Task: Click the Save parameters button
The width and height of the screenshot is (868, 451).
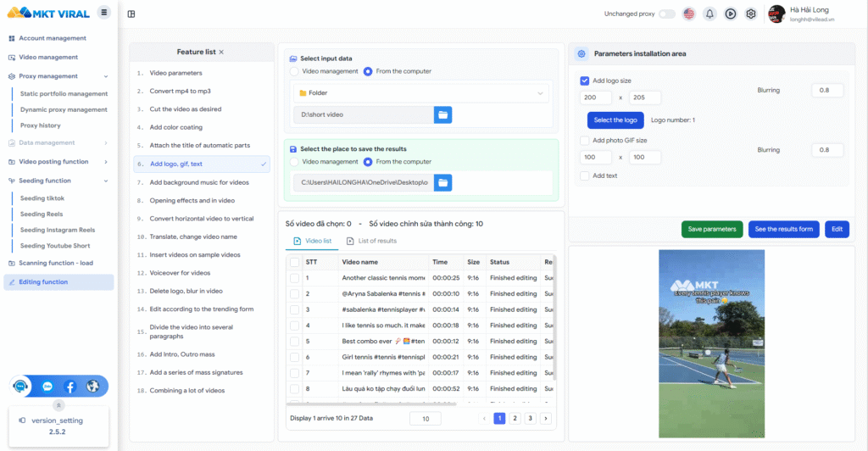Action: (x=711, y=229)
